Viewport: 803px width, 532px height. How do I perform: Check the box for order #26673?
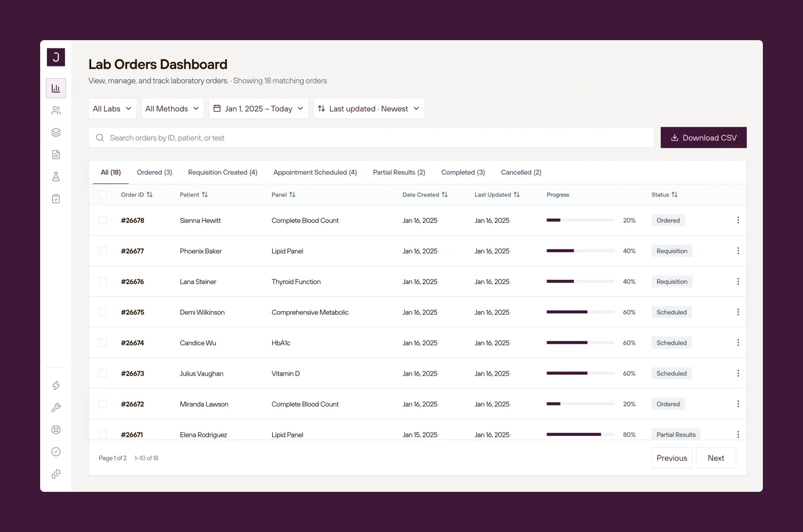103,374
